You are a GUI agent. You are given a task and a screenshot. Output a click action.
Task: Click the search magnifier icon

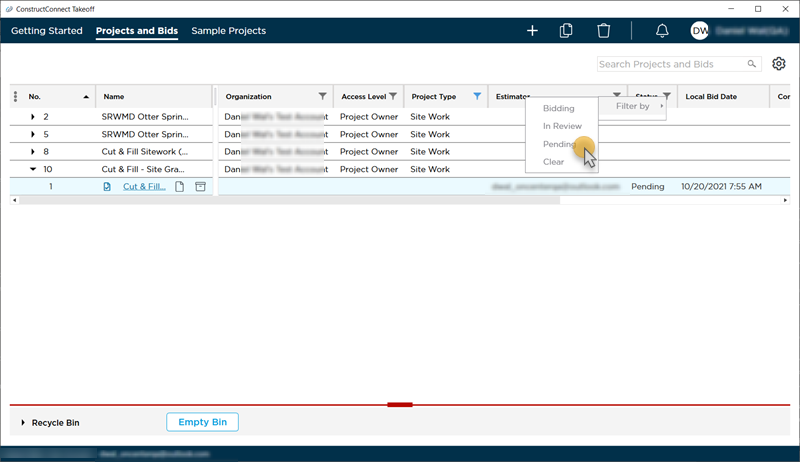pos(752,64)
